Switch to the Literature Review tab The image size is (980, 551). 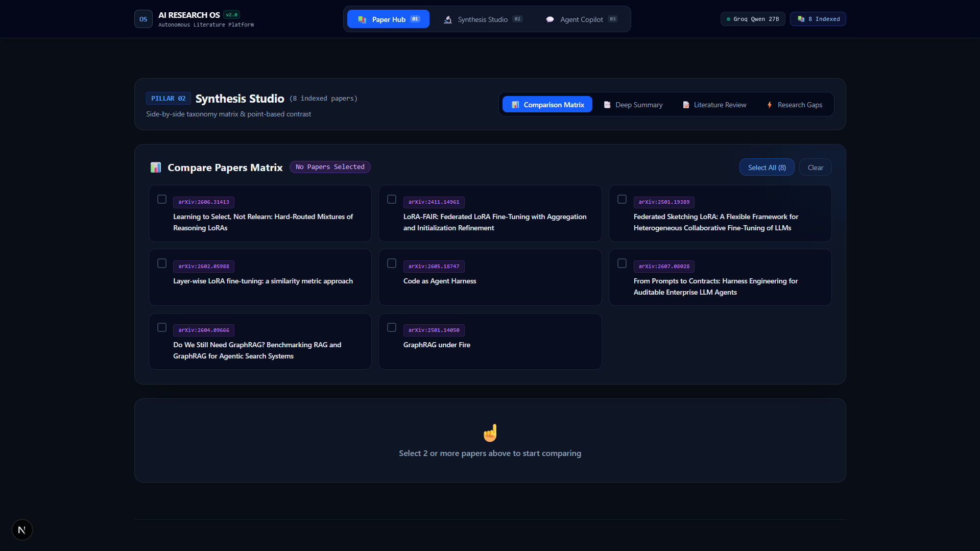point(714,104)
